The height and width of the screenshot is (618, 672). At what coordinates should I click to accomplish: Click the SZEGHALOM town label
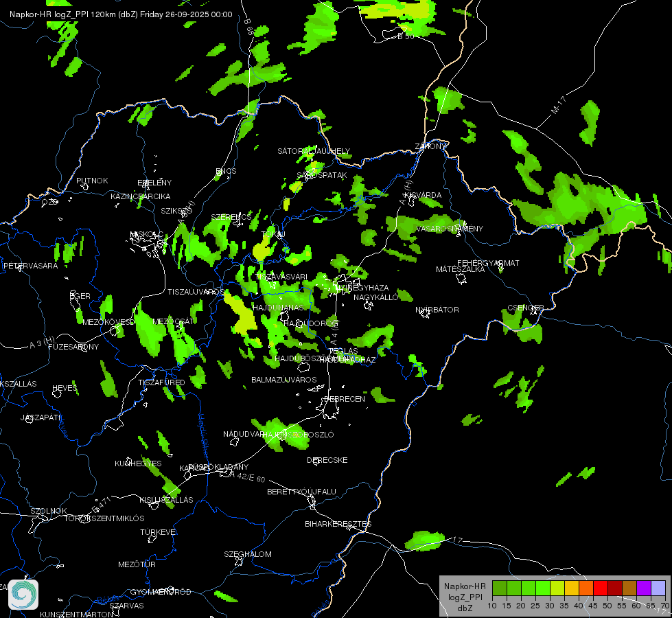pos(248,554)
